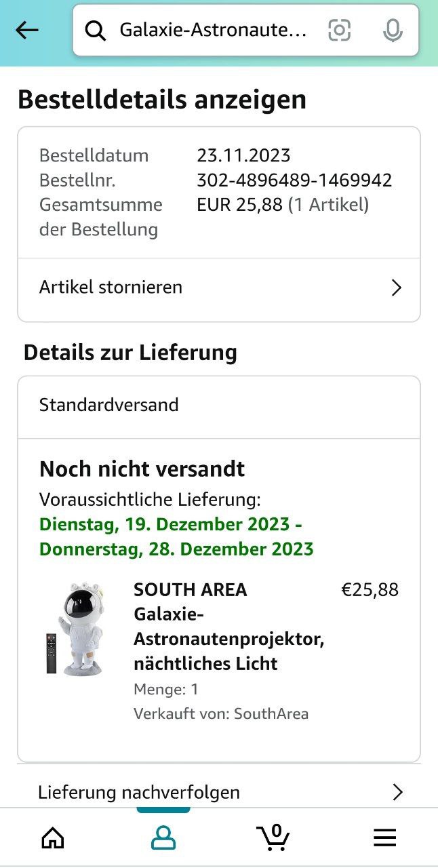Open the hamburger menu icon
438x868 pixels.
pos(384,839)
